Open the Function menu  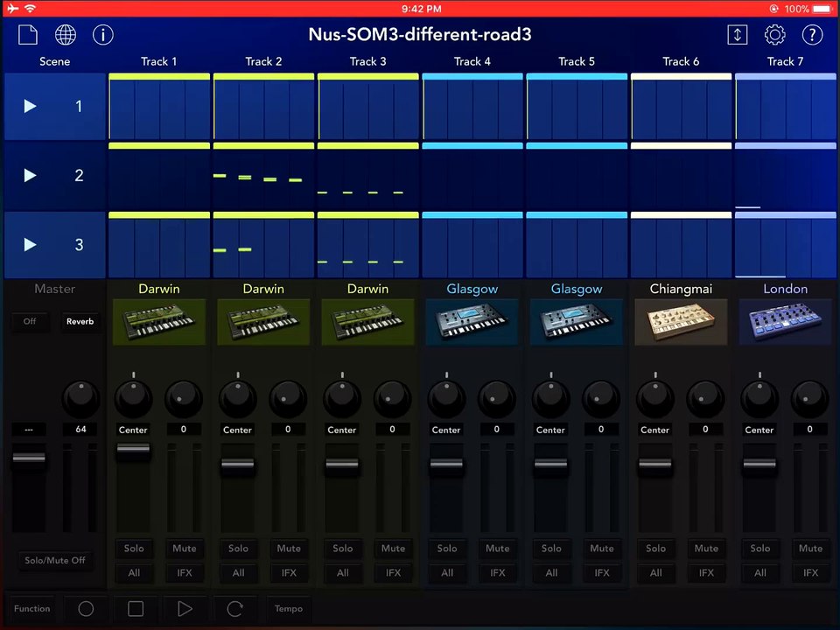(x=32, y=609)
